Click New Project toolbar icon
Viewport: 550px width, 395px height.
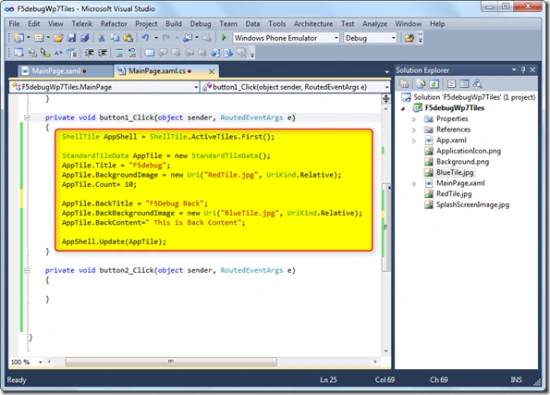pyautogui.click(x=19, y=38)
